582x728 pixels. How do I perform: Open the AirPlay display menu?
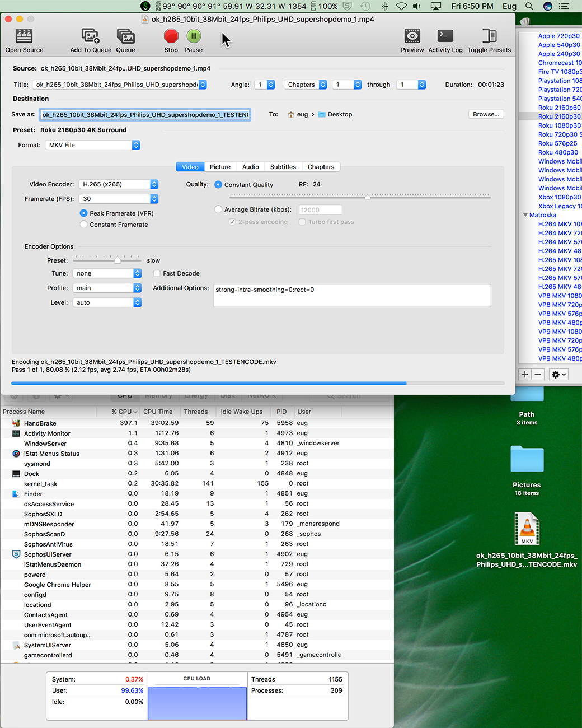[x=436, y=6]
